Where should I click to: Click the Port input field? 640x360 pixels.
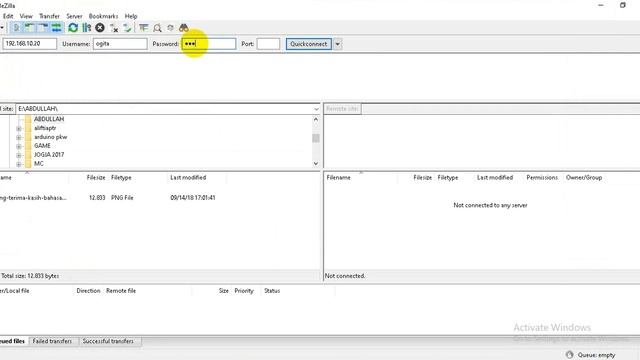pos(268,44)
